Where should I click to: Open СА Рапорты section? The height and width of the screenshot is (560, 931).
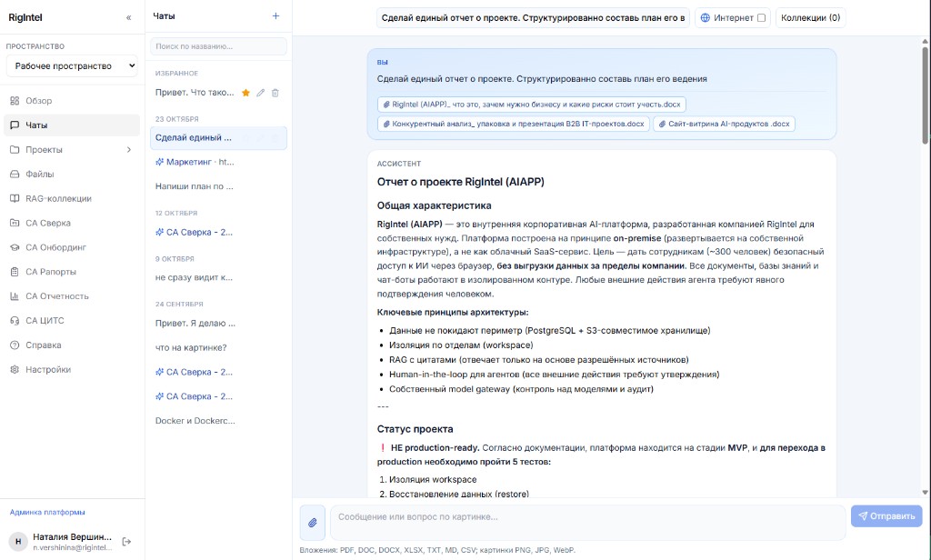point(72,272)
